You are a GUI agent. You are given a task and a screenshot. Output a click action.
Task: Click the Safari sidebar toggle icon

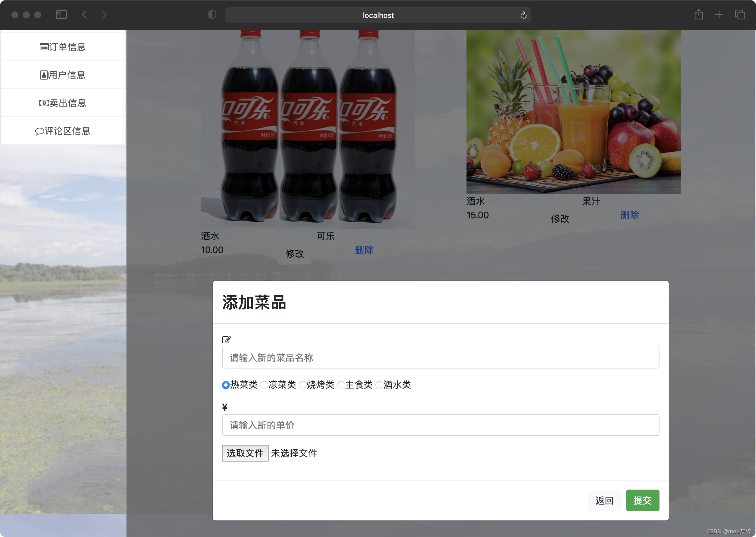(x=61, y=15)
